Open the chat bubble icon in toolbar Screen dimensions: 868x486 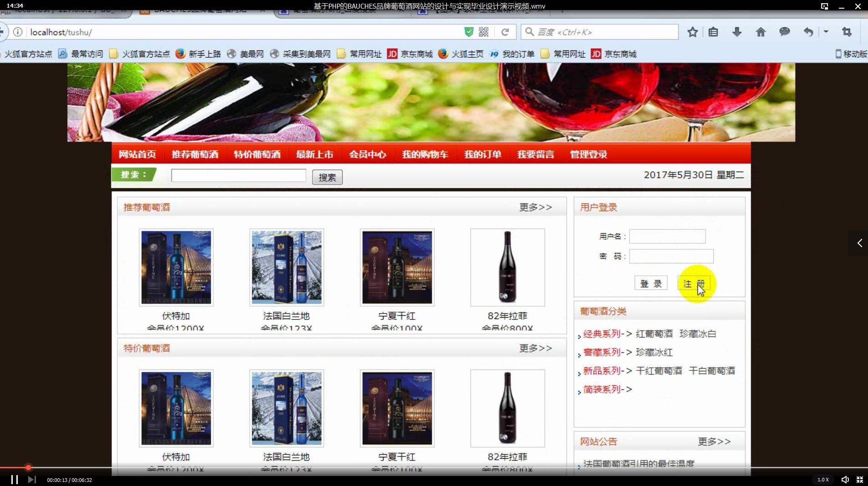tap(784, 32)
